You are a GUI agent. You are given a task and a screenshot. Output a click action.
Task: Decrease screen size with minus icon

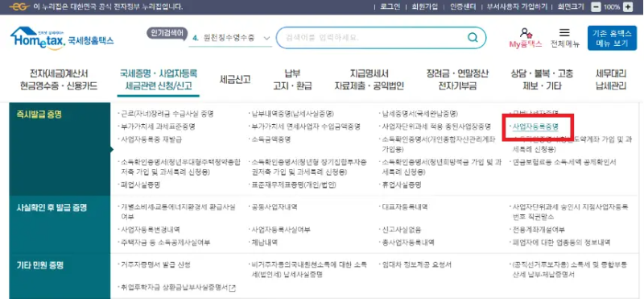pyautogui.click(x=597, y=7)
